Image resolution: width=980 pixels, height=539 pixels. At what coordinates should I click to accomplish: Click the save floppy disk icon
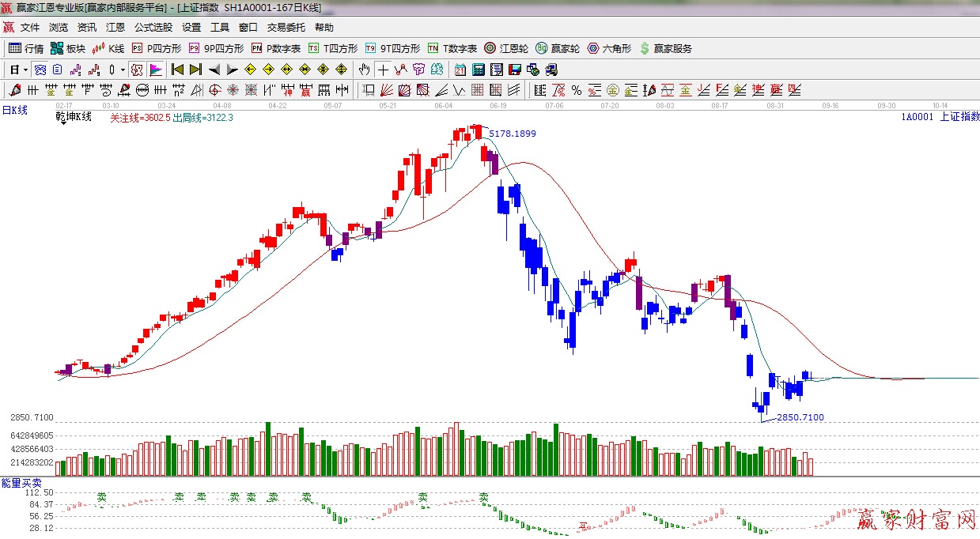514,70
